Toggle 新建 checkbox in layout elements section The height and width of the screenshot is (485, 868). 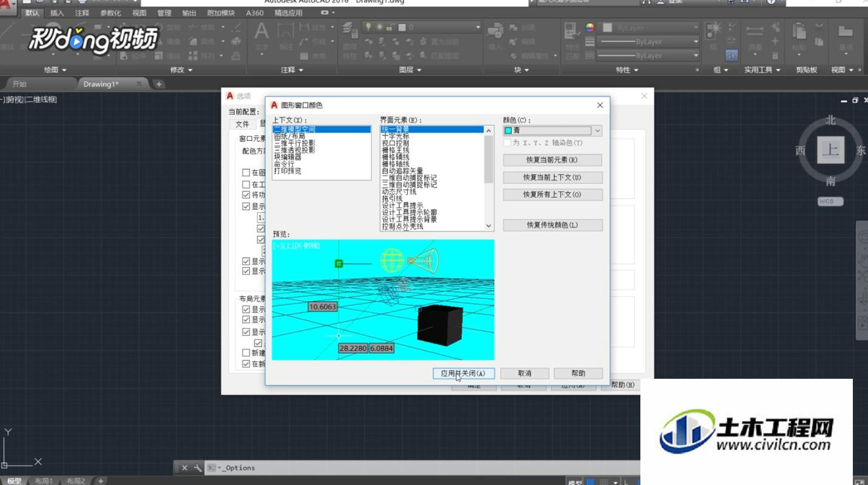coord(246,353)
